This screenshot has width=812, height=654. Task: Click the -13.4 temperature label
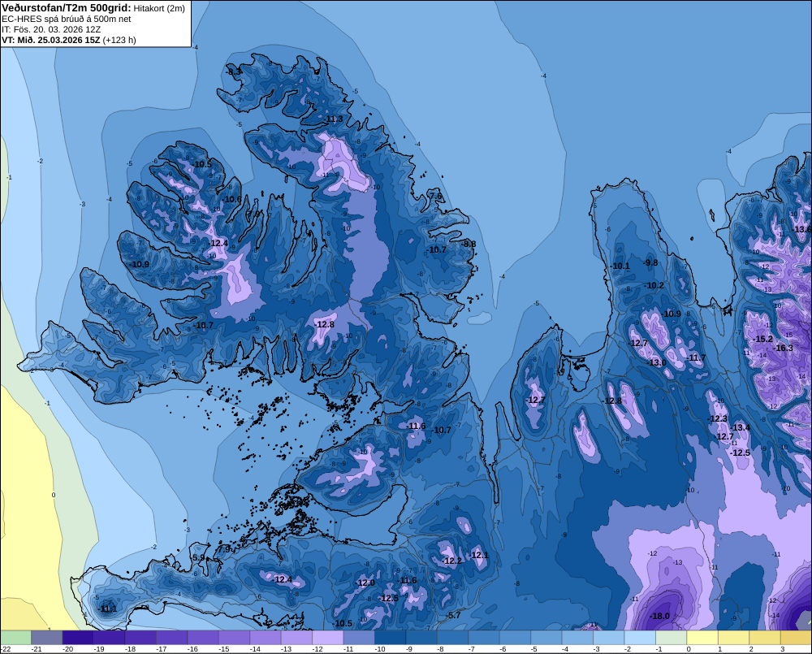point(741,427)
